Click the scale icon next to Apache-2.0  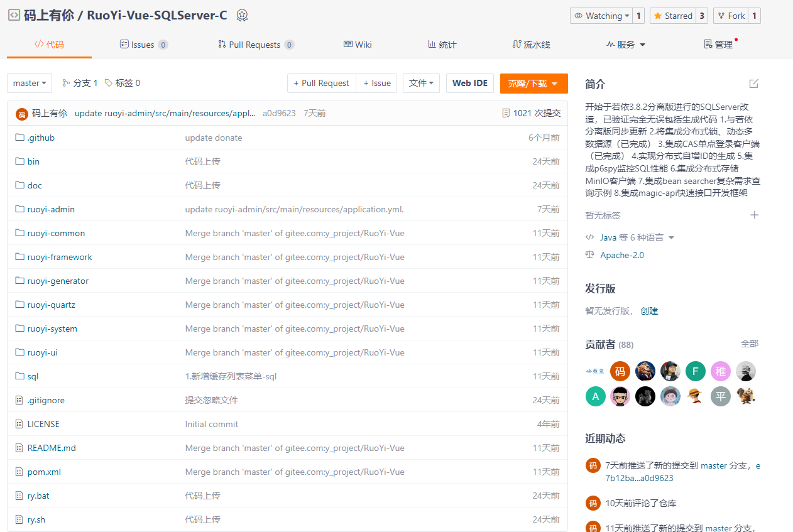click(x=589, y=254)
